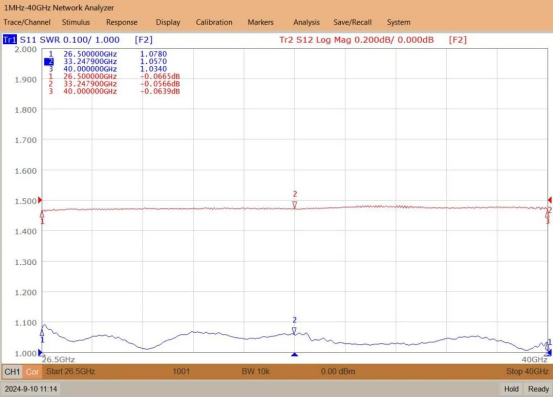Select the active marker 2 row in table
This screenshot has width=553, height=398.
[x=105, y=62]
